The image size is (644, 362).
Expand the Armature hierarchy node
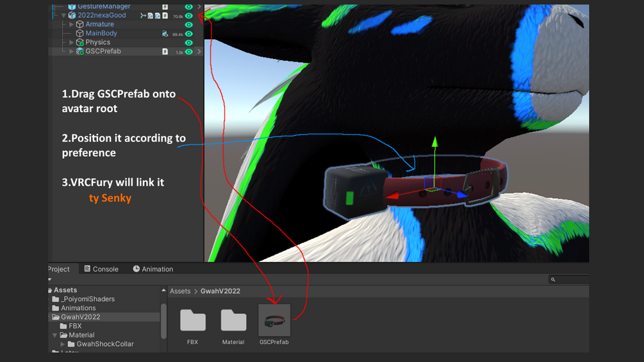(72, 24)
